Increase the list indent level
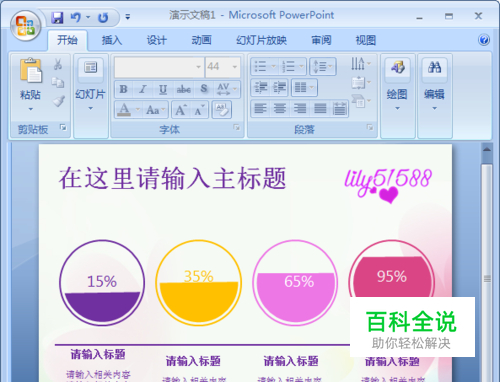 pyautogui.click(x=279, y=88)
